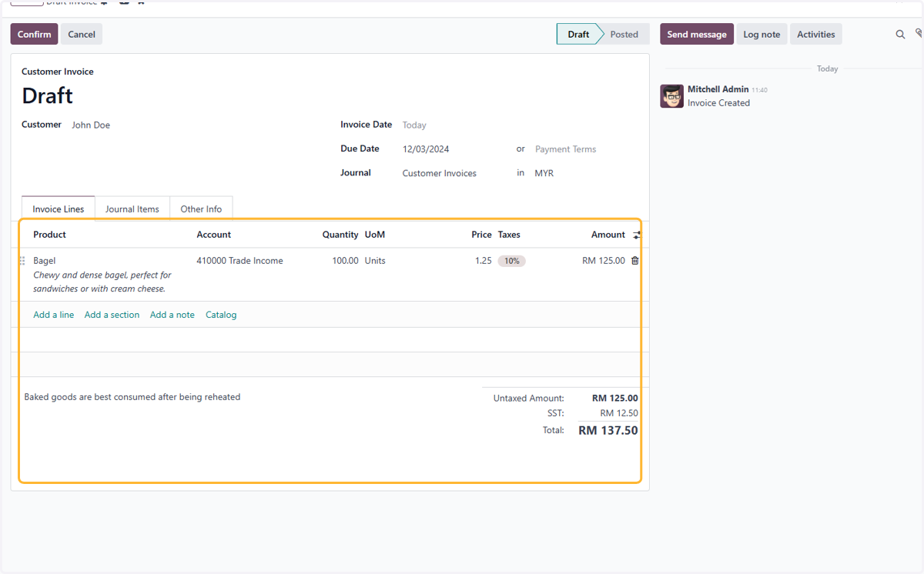
Task: Sort by the Product column header
Action: (x=49, y=235)
